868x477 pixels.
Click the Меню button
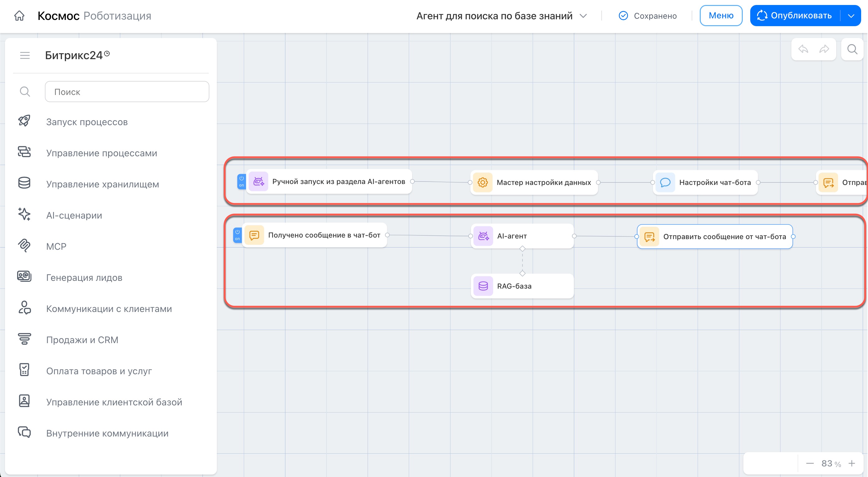(721, 16)
